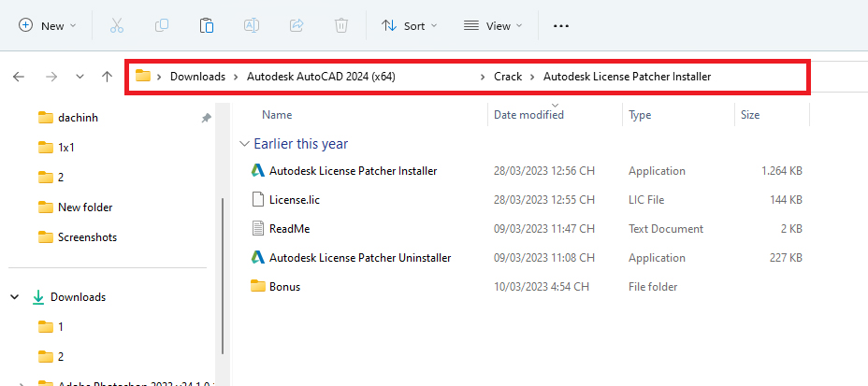
Task: Unpin dachinh using the pin icon
Action: click(x=206, y=118)
